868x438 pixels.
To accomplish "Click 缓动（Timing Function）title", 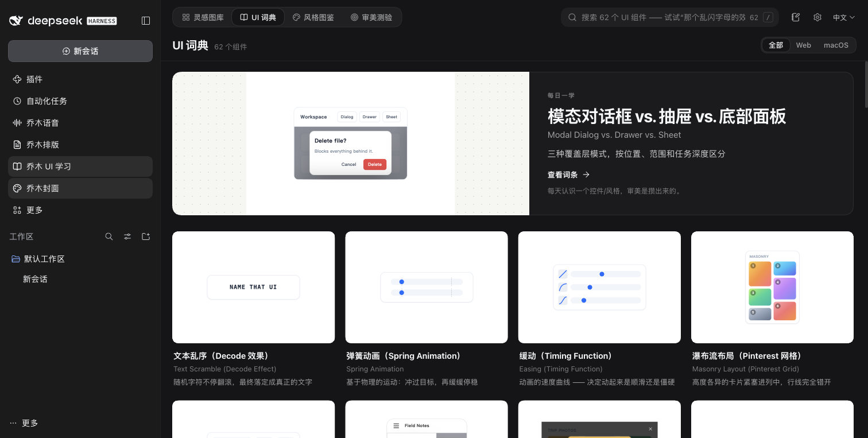I will coord(566,356).
